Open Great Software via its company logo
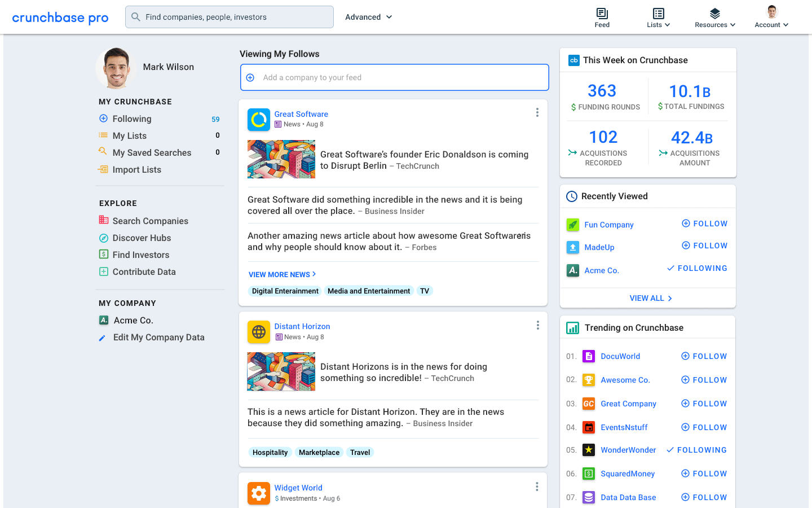This screenshot has width=812, height=508. (x=258, y=120)
